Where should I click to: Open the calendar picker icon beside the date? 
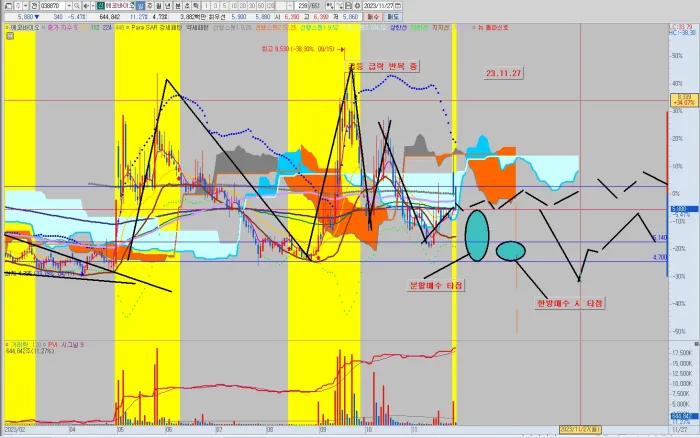(398, 6)
